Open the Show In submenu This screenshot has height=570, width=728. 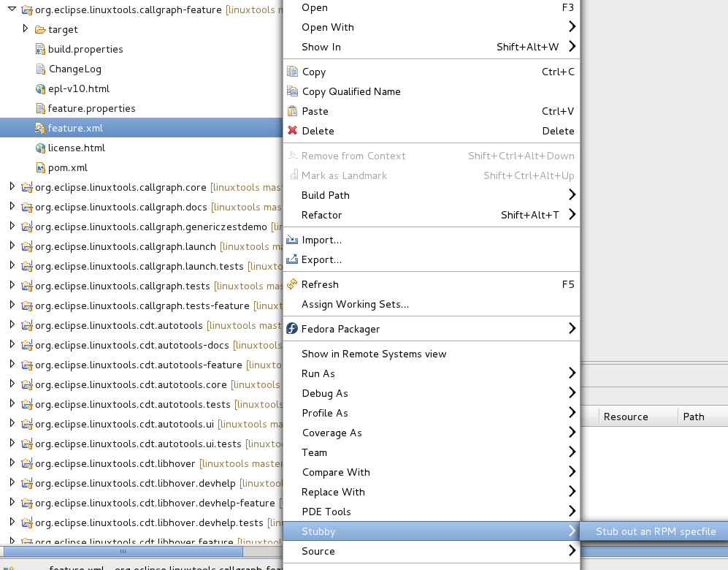point(432,47)
